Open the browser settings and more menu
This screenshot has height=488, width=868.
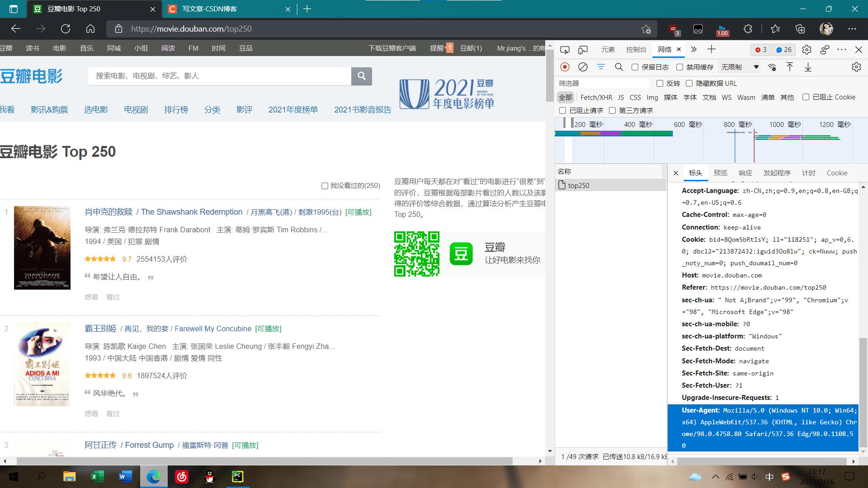click(x=852, y=29)
